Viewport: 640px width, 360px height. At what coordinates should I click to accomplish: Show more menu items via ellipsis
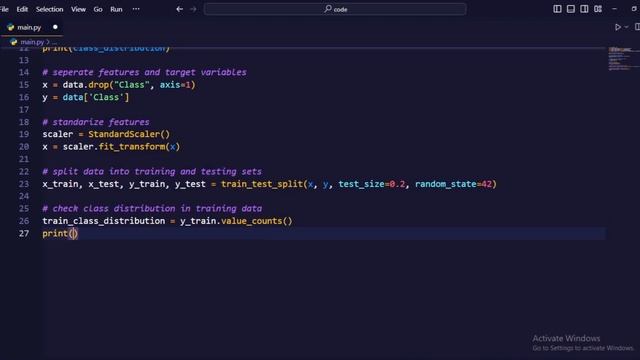tap(136, 9)
